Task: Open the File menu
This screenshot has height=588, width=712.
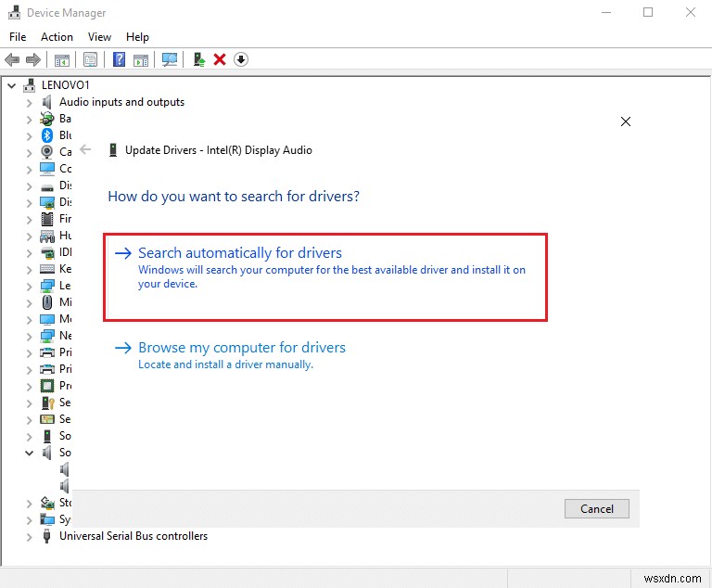Action: [18, 37]
